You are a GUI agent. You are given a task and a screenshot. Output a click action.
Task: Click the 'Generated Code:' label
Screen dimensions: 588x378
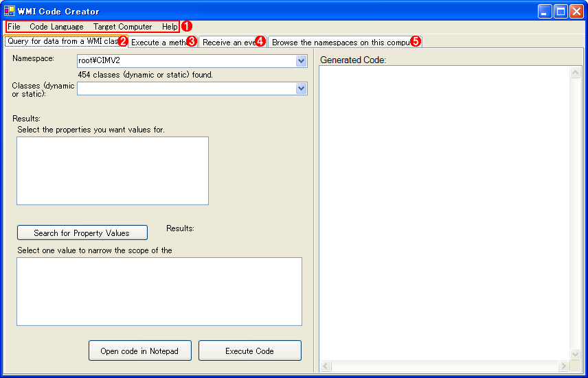(353, 60)
